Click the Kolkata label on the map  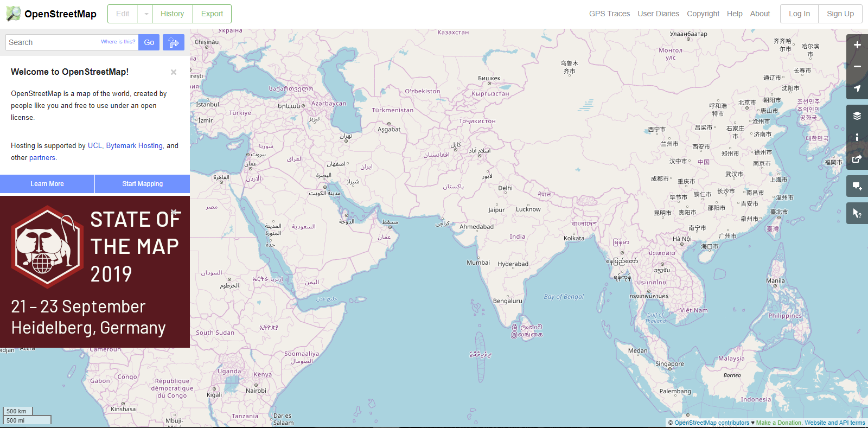(574, 238)
